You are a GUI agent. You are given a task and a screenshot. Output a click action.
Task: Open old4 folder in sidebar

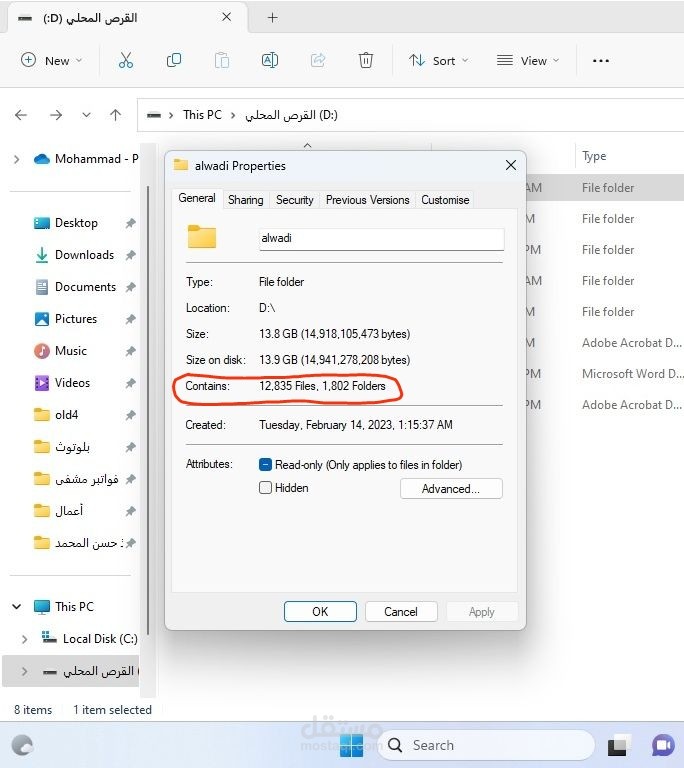[x=66, y=415]
